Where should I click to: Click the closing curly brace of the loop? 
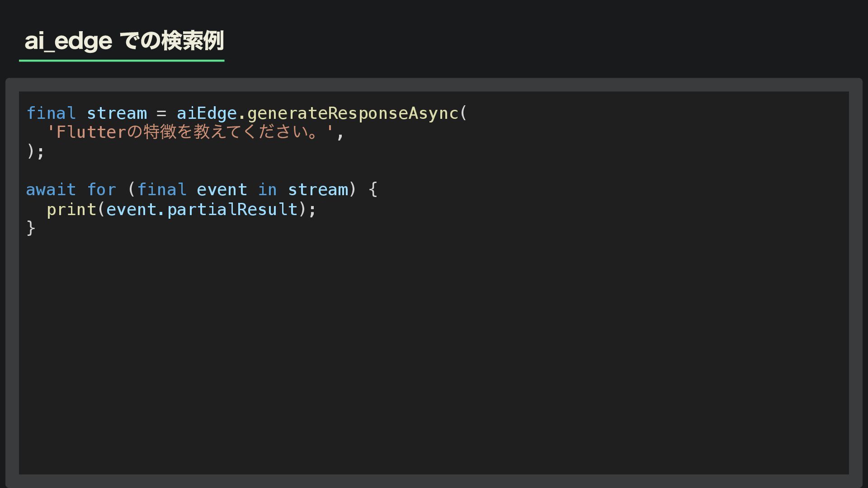(x=31, y=228)
